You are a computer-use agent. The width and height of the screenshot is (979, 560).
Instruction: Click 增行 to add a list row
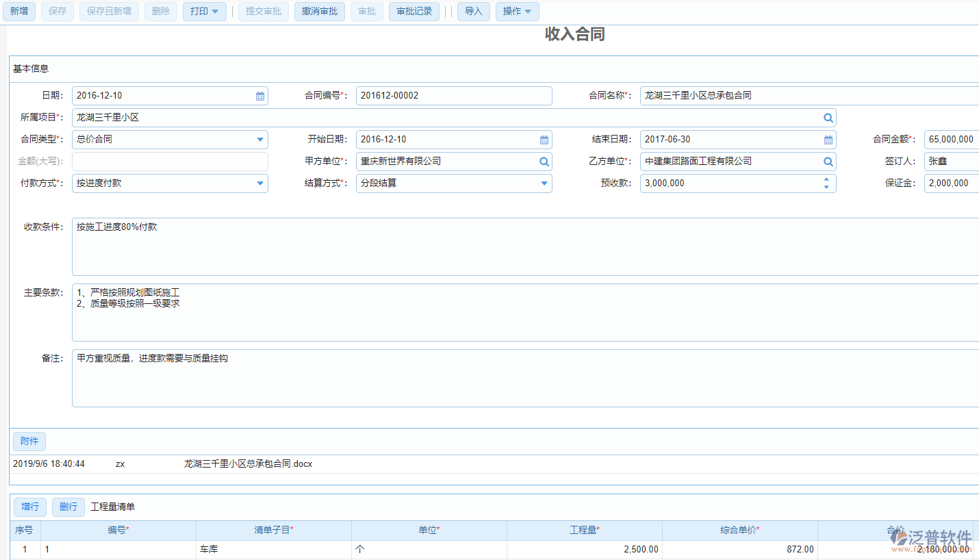(29, 507)
